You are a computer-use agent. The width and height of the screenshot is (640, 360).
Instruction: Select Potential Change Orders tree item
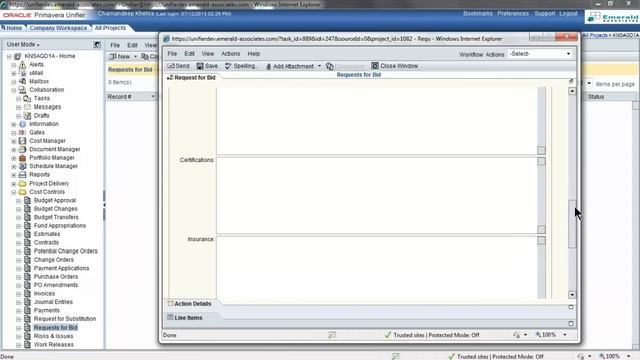click(x=66, y=251)
